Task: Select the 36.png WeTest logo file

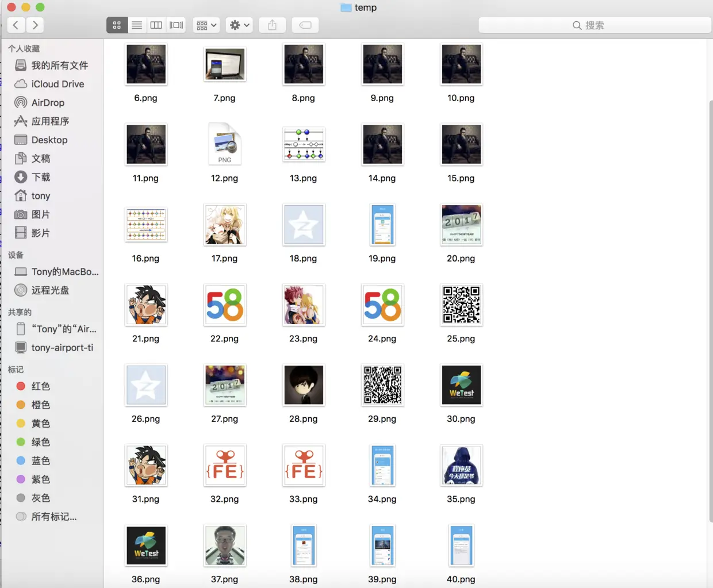Action: (146, 545)
